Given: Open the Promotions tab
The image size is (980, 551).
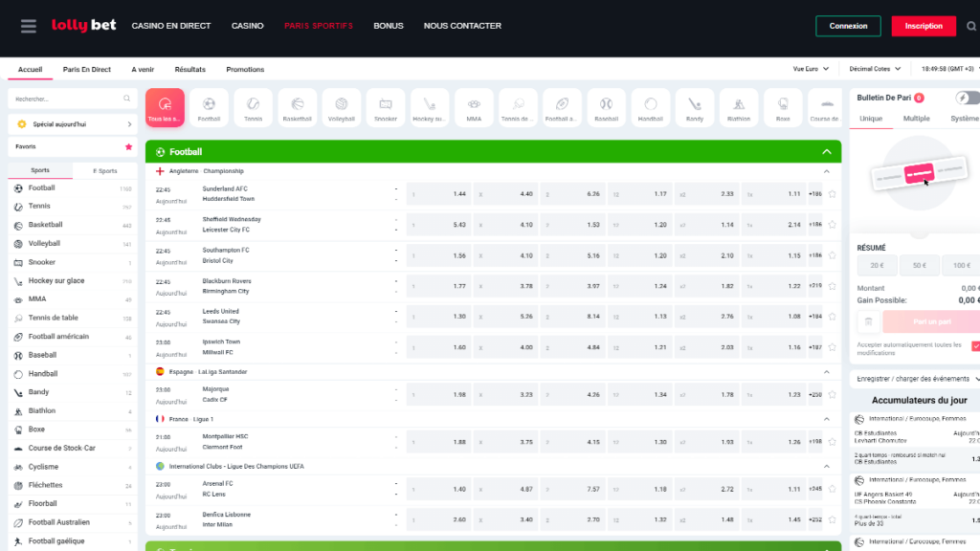Looking at the screenshot, I should click(245, 69).
